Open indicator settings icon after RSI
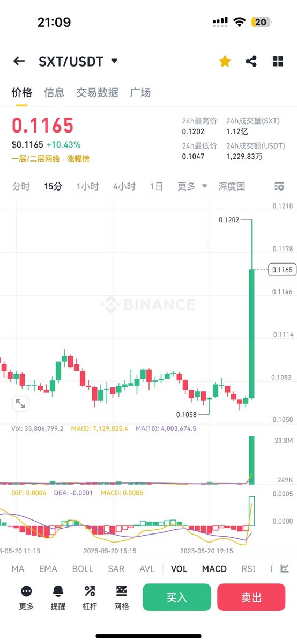The image size is (297, 644). pos(285,568)
